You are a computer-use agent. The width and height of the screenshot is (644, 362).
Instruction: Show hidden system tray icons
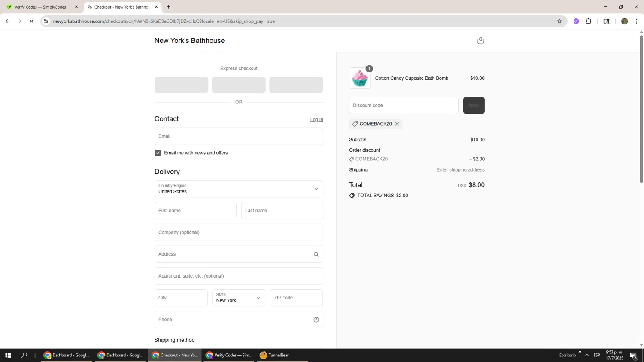tap(587, 355)
